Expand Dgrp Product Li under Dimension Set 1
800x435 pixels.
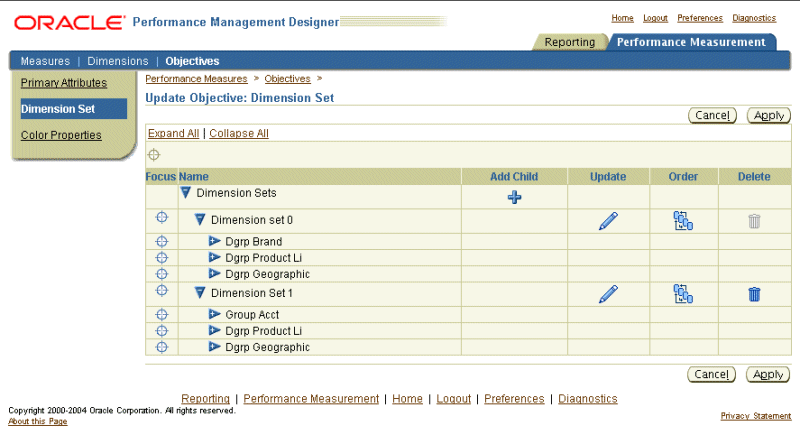coord(214,330)
